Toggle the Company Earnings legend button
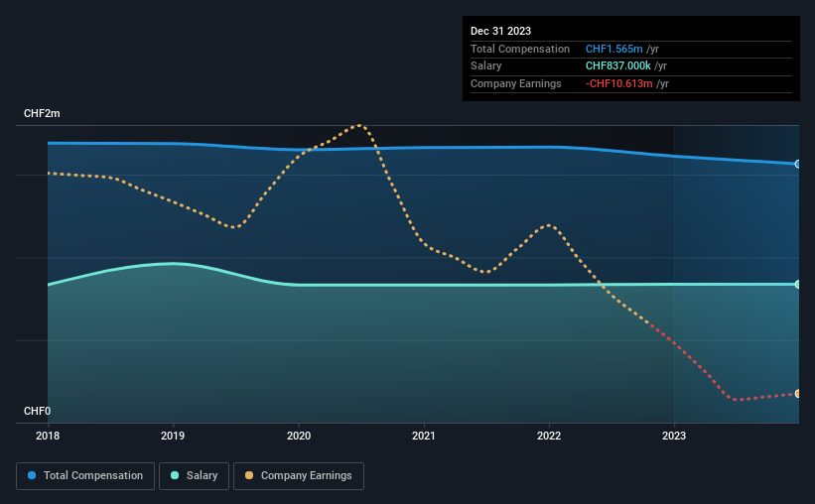 pos(299,476)
